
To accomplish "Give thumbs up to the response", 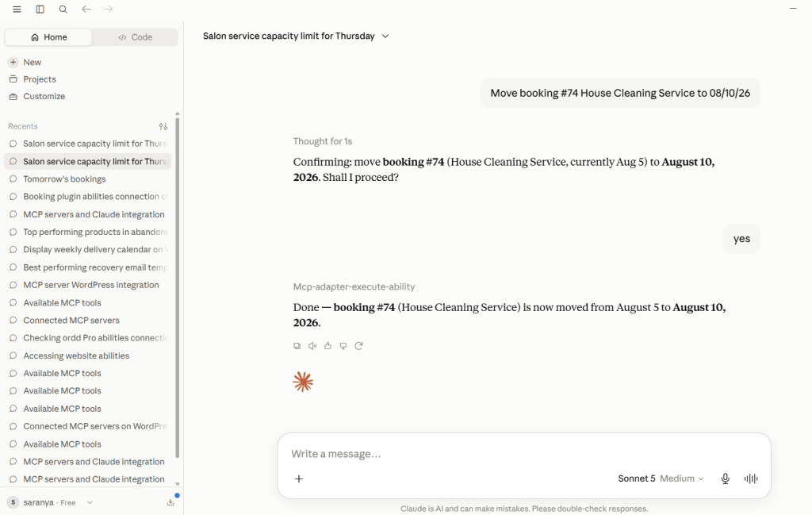I will [327, 345].
